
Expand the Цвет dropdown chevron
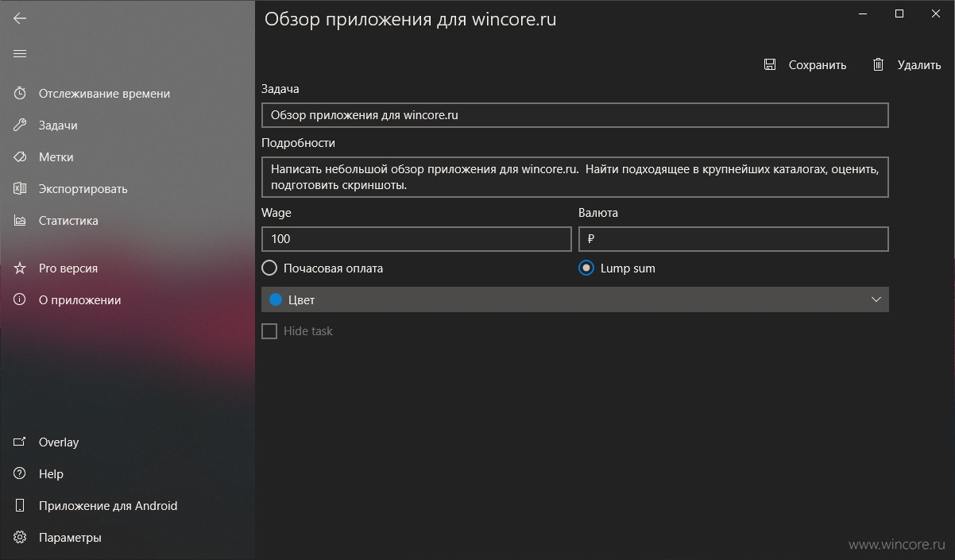(876, 299)
